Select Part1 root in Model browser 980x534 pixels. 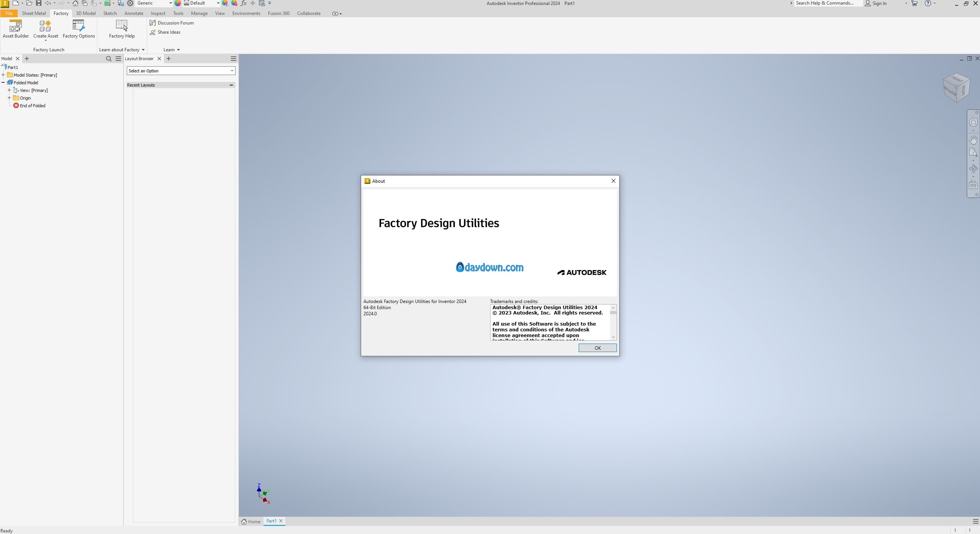tap(10, 67)
